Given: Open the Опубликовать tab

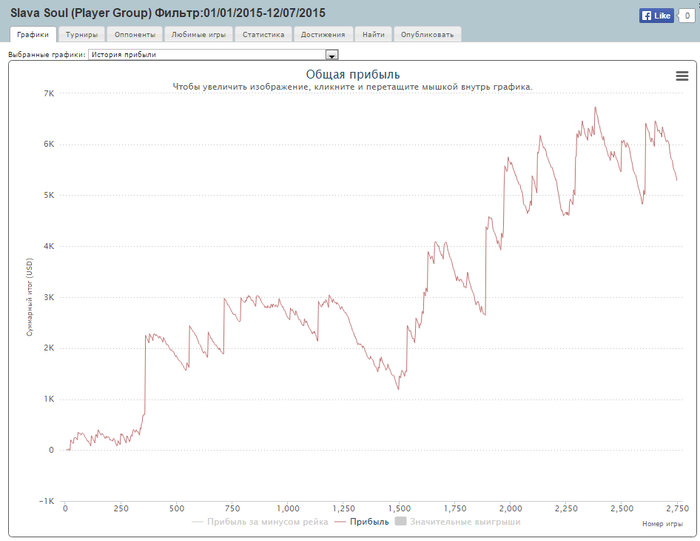Looking at the screenshot, I should 427,34.
